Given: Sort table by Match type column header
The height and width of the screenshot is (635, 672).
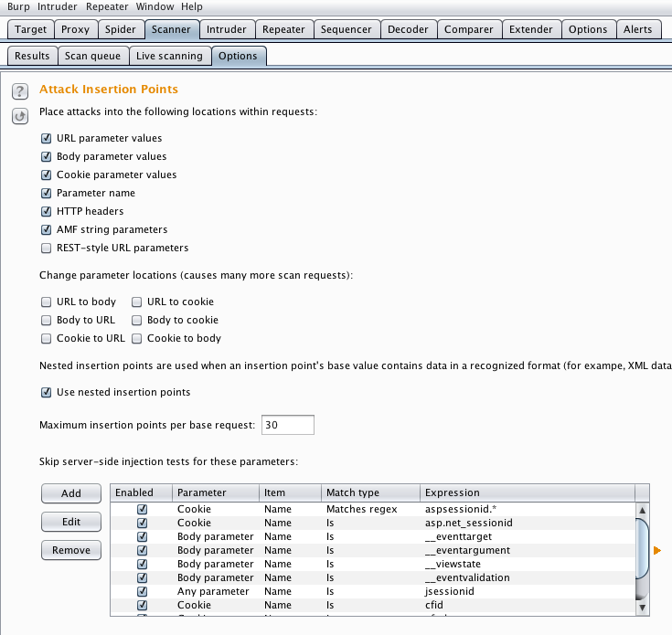Looking at the screenshot, I should click(370, 492).
